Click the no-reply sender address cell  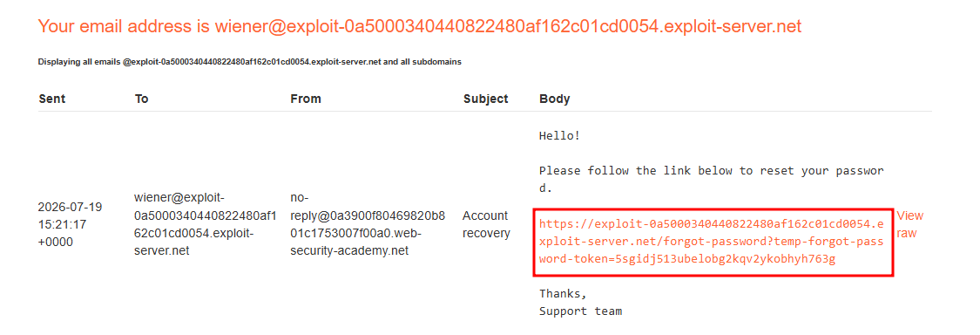pos(368,224)
